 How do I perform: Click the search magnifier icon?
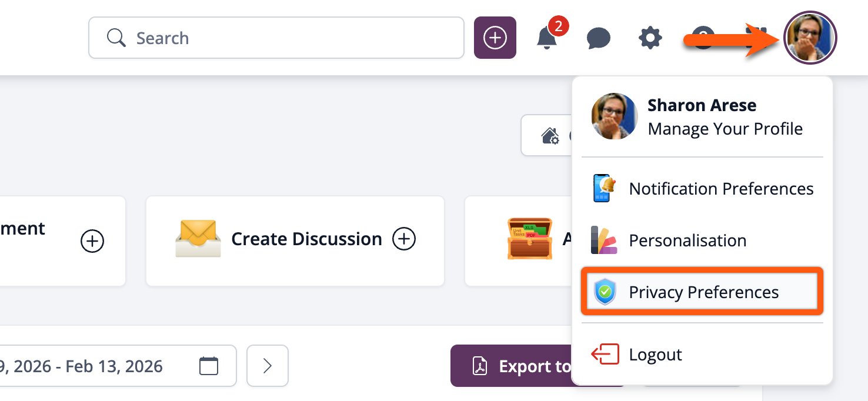click(x=116, y=38)
